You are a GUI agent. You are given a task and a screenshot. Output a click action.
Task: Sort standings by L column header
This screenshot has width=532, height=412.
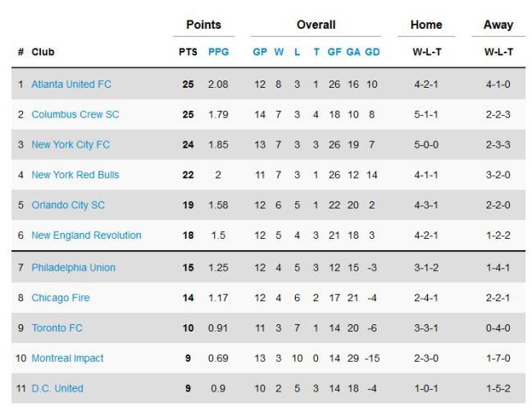tap(298, 52)
